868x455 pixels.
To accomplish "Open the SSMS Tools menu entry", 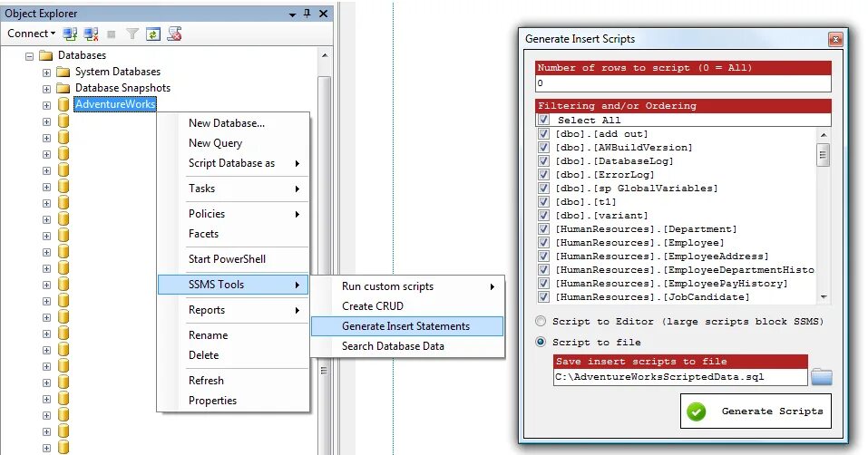I will pos(233,285).
